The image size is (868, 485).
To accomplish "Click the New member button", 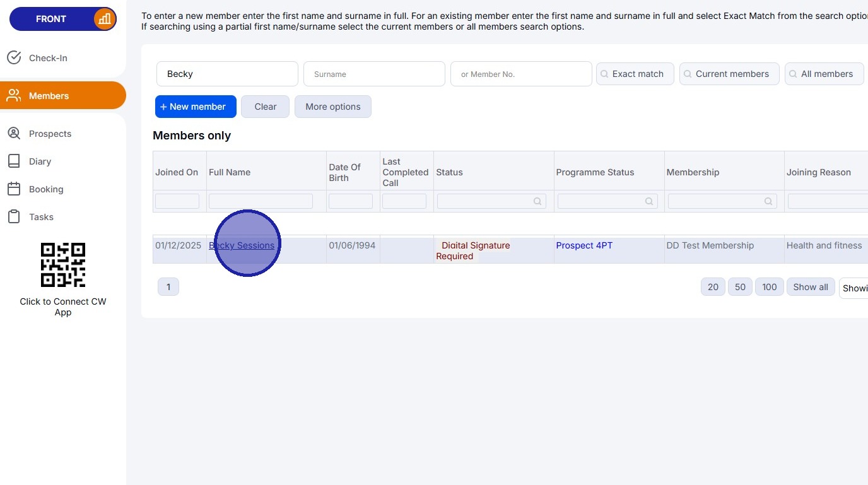I will 195,107.
